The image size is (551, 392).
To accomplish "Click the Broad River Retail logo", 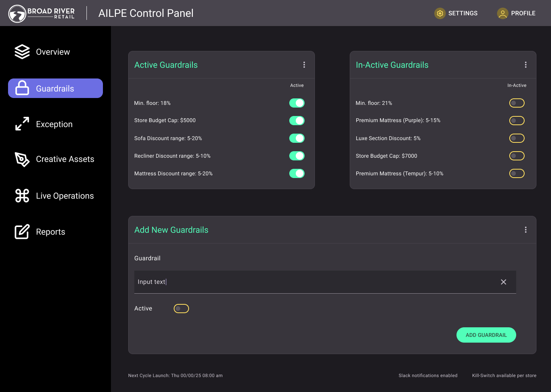I will pos(41,13).
